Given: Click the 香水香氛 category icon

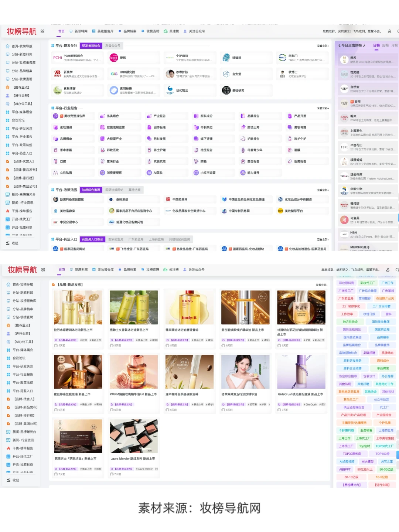Looking at the screenshot, I should pos(55,150).
